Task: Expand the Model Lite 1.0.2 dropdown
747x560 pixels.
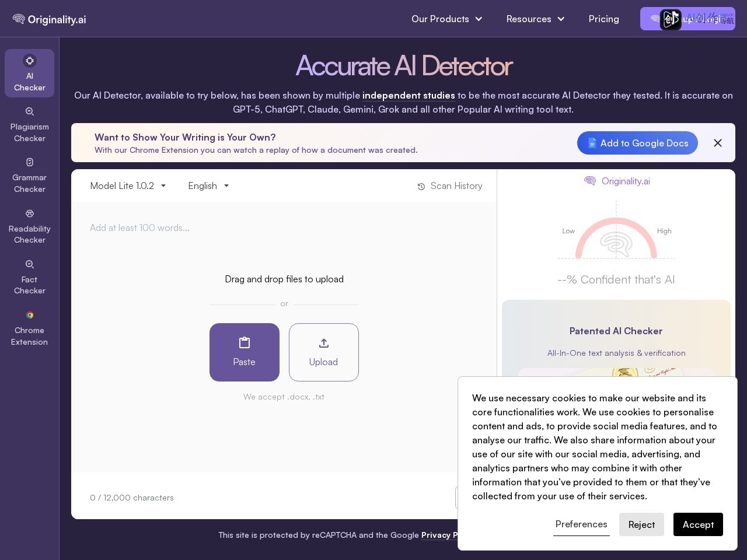Action: pyautogui.click(x=128, y=185)
